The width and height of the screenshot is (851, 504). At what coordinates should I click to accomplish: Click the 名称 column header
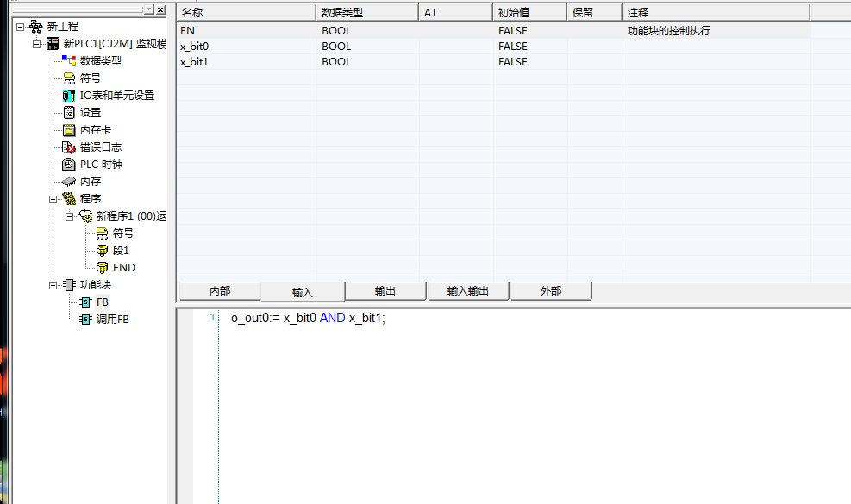point(246,13)
